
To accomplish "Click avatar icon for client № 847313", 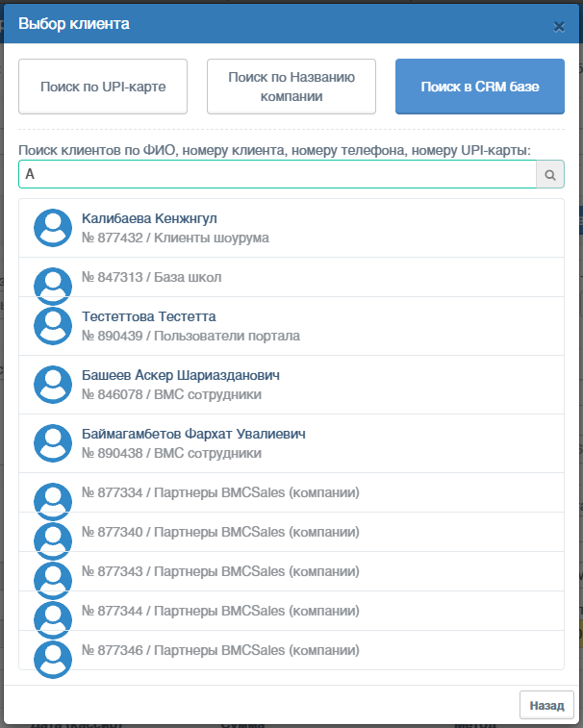I will [x=53, y=287].
